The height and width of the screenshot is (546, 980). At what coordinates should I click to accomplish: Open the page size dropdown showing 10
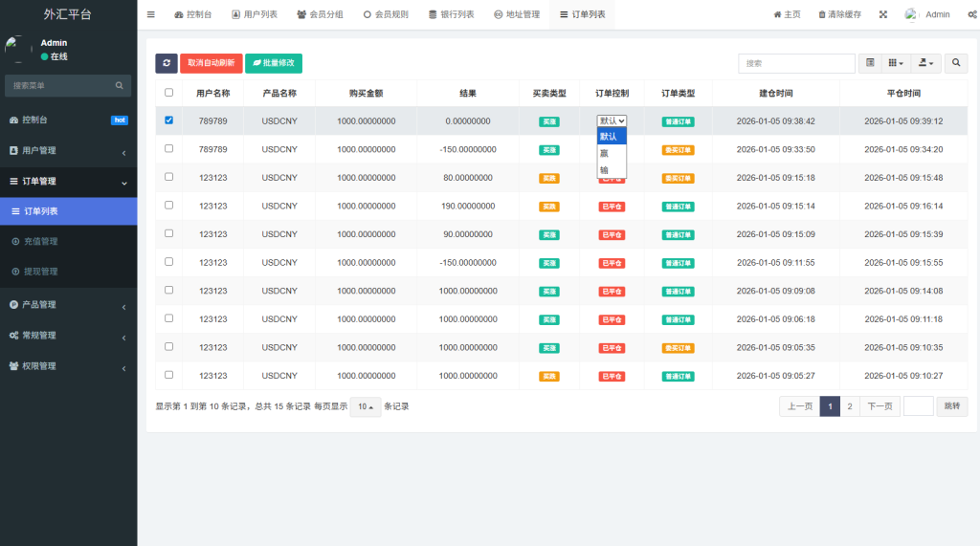[365, 406]
